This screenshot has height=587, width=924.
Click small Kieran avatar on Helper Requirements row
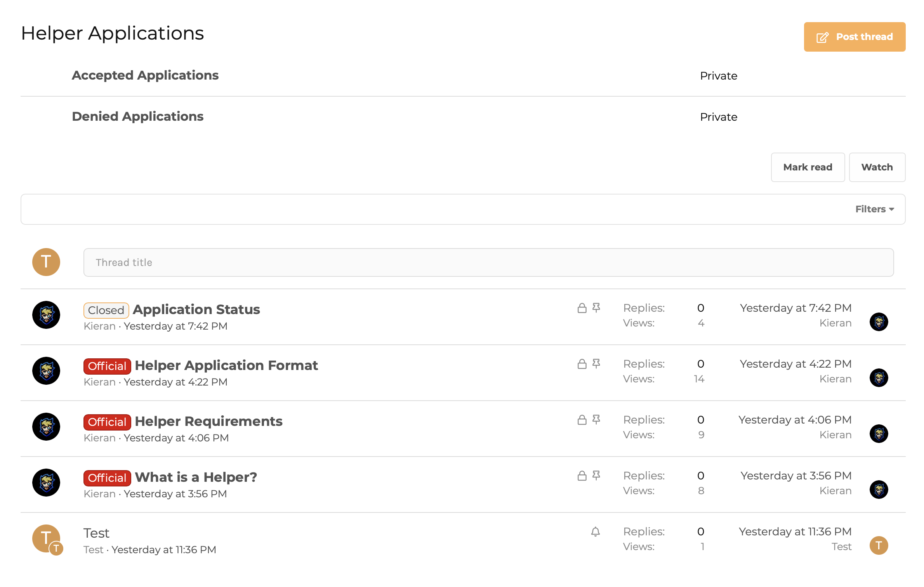point(879,434)
